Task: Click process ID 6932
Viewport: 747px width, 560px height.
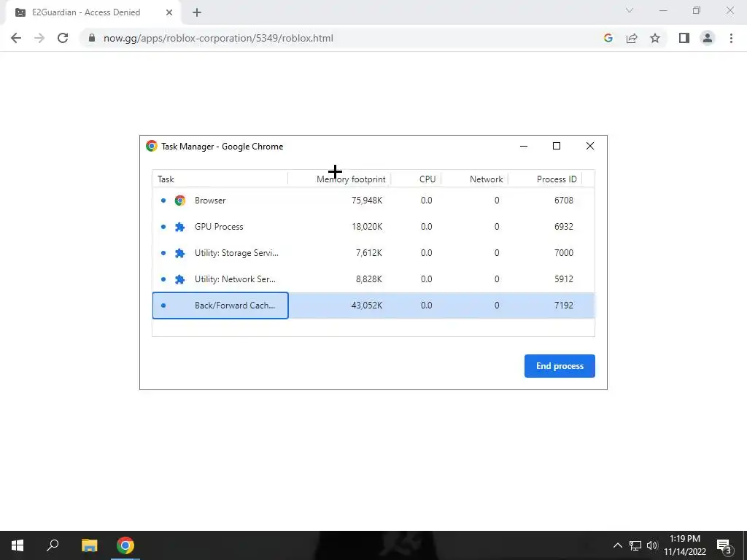Action: point(564,227)
